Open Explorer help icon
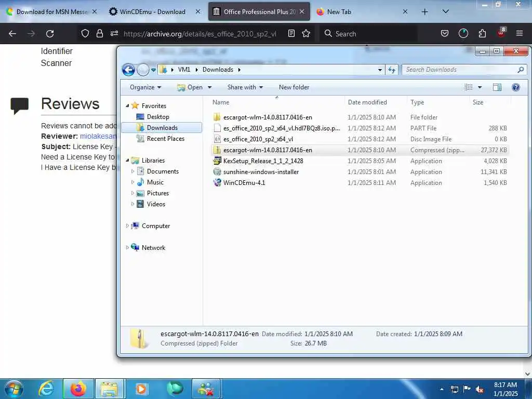The height and width of the screenshot is (399, 532). coord(516,87)
